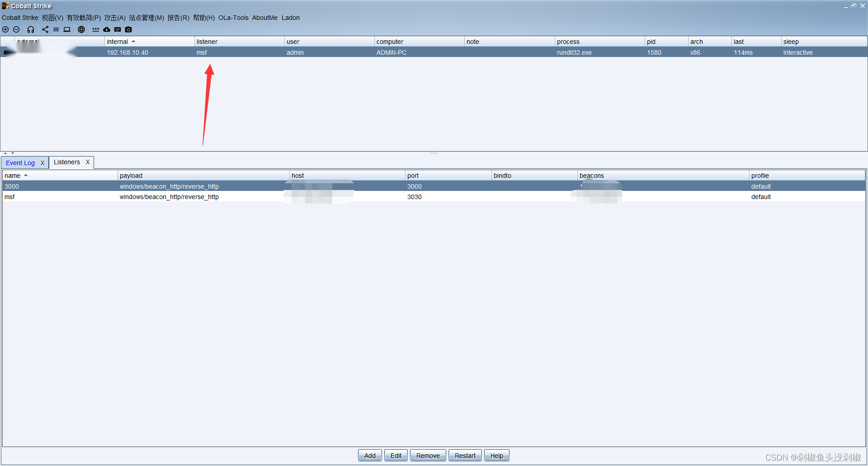Open downloaded files via the cloud download icon
The height and width of the screenshot is (466, 868).
click(107, 29)
